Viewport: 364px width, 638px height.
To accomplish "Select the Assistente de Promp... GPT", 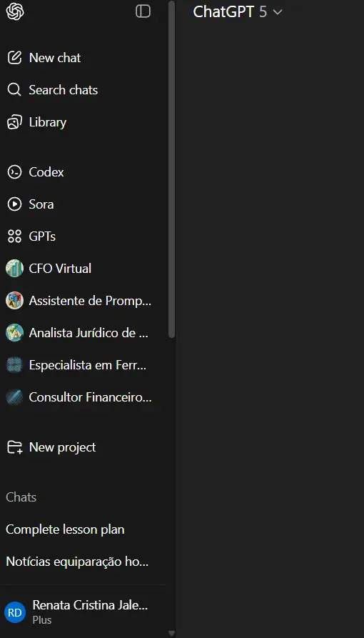I will tap(81, 301).
